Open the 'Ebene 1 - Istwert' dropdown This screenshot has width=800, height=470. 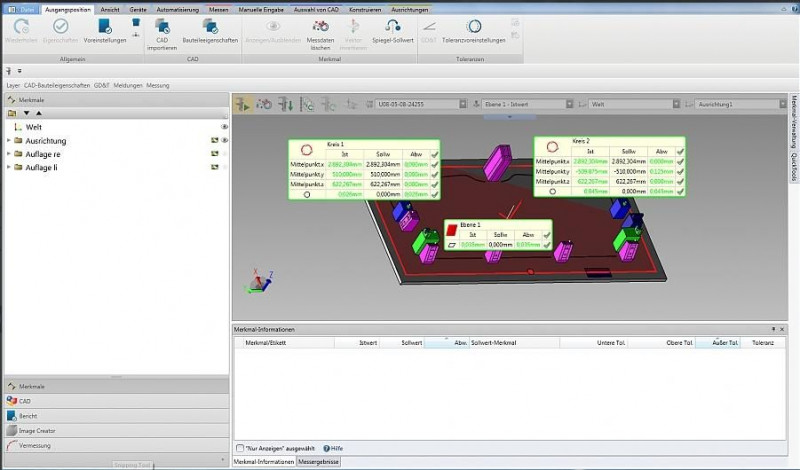(569, 104)
